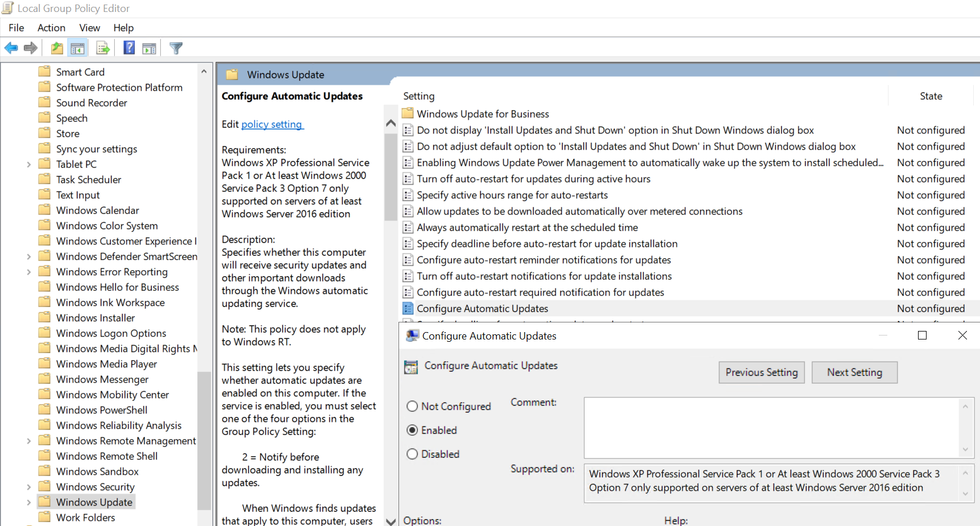Click the description pane scrollbar thumb
Viewport: 980px width, 526px height.
(391, 177)
